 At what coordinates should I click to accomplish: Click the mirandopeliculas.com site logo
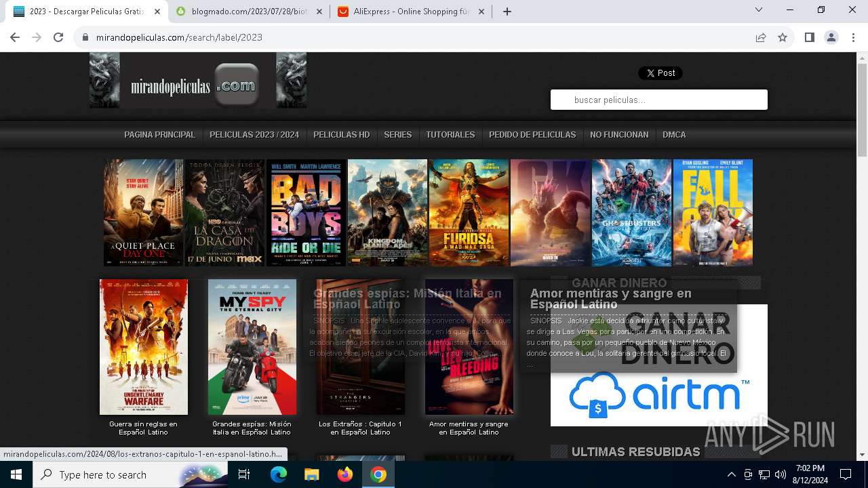pos(198,80)
